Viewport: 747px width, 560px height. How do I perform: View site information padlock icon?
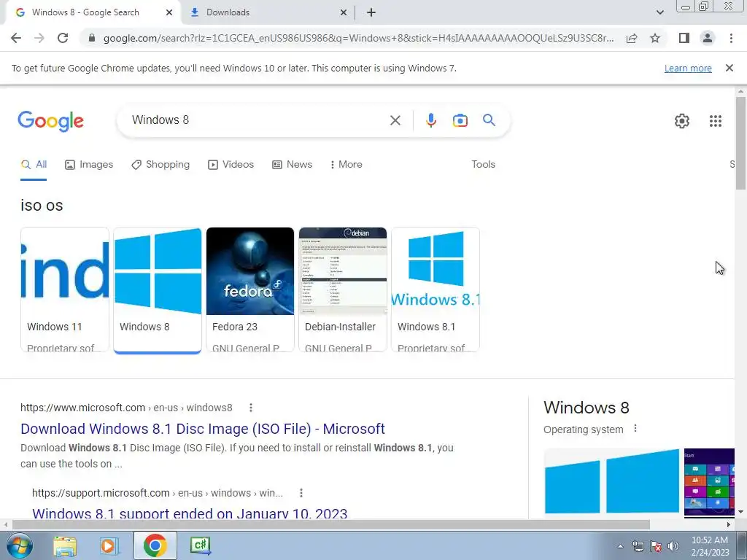tap(92, 38)
